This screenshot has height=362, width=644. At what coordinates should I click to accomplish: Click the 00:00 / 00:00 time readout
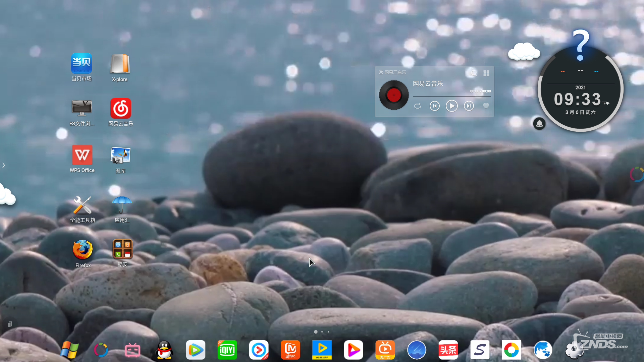480,91
